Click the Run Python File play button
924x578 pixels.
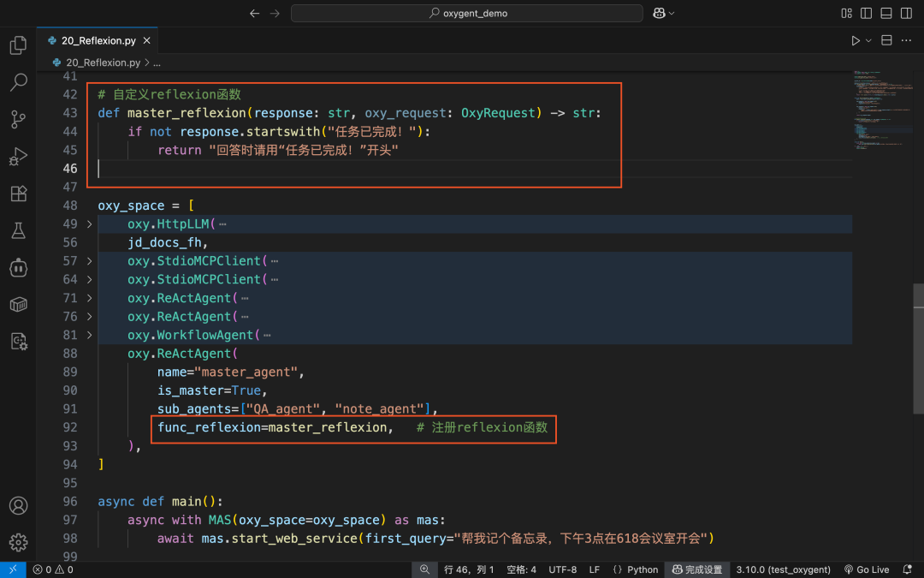click(x=855, y=40)
